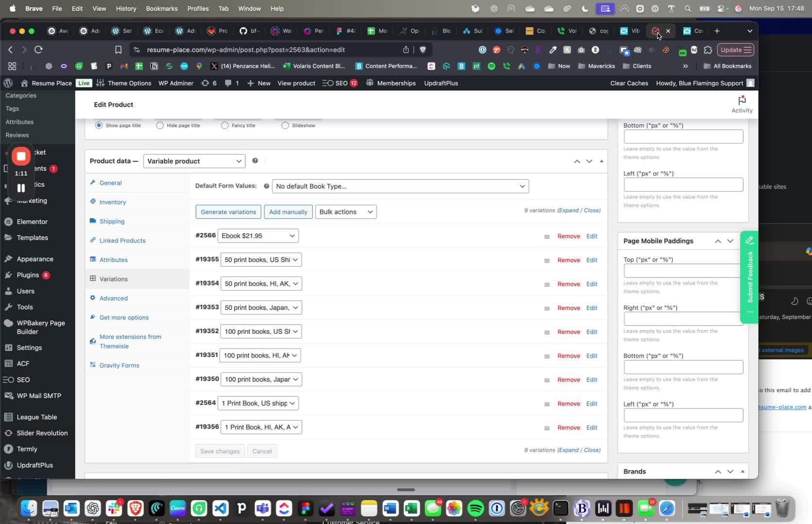
Task: Click Clear Caches in the admin bar
Action: (629, 83)
